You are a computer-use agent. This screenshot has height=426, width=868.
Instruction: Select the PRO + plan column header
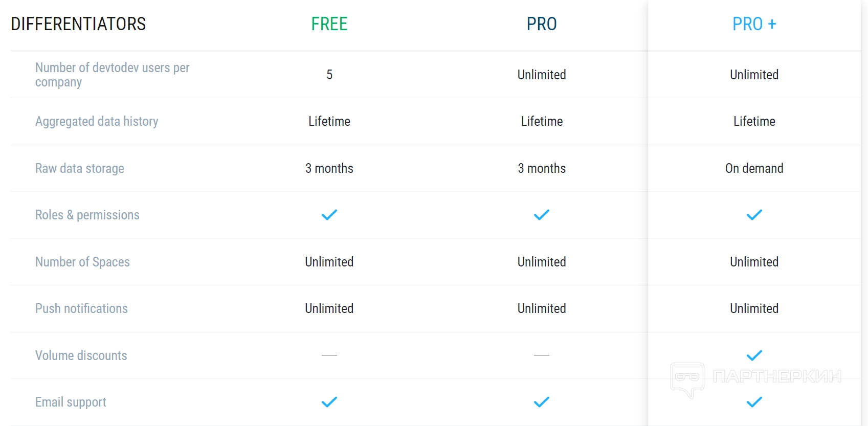754,24
